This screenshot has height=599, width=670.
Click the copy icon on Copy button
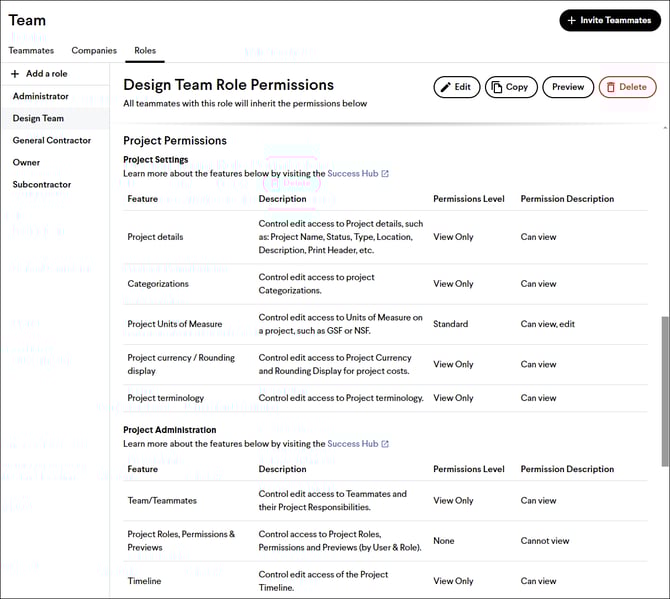point(497,87)
